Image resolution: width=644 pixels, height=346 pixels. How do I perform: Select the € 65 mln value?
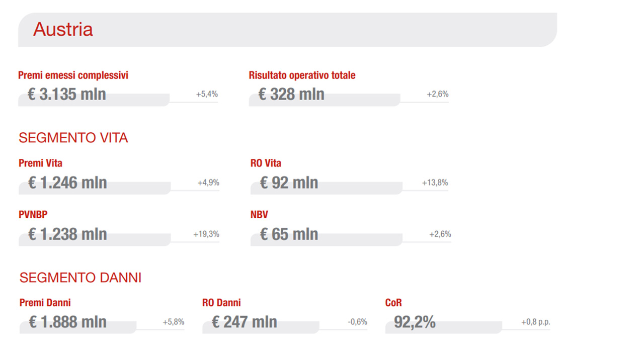tap(289, 234)
